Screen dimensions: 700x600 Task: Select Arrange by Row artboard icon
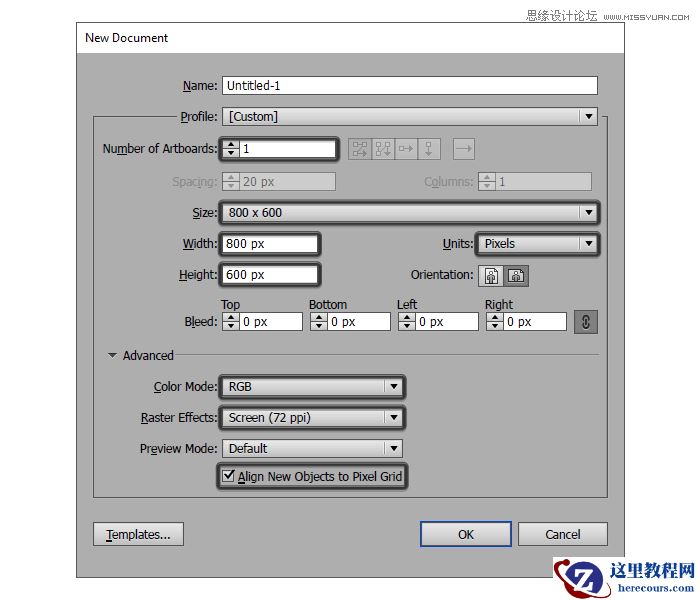pyautogui.click(x=406, y=149)
